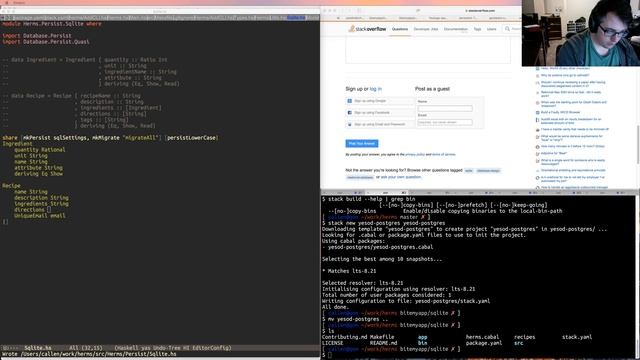Click the 'recipes' directory in terminal listing
Image resolution: width=640 pixels, height=360 pixels.
coord(524,337)
